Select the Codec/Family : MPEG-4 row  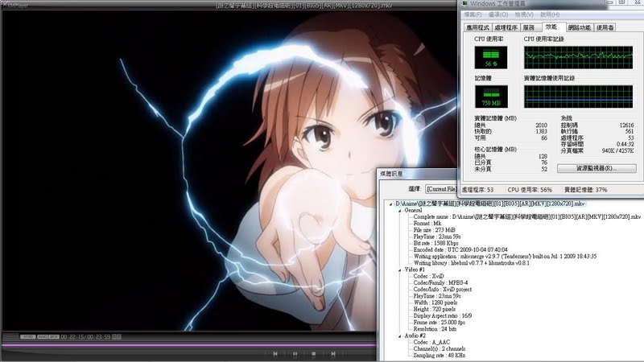[440, 283]
